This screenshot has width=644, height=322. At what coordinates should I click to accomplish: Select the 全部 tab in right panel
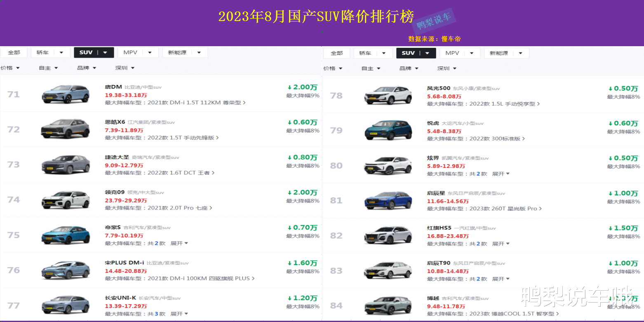(x=337, y=53)
